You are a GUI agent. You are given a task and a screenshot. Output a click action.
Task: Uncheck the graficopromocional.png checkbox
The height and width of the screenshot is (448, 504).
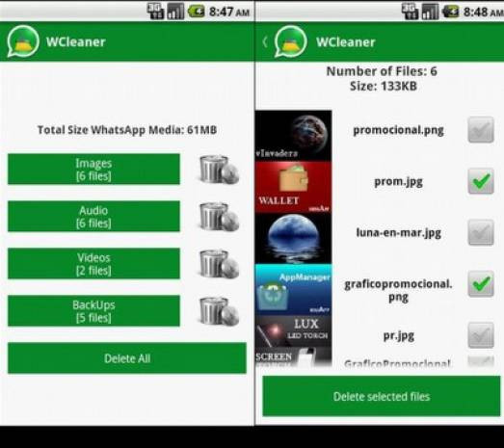(x=481, y=284)
